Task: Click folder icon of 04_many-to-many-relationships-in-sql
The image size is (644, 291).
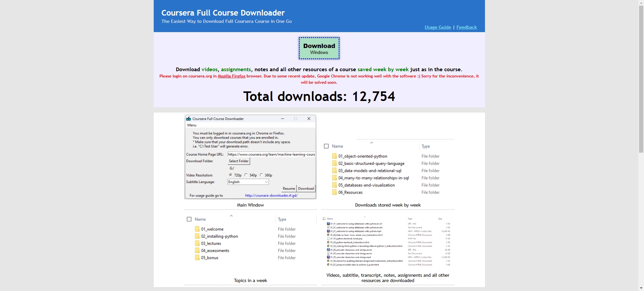Action: [335, 178]
